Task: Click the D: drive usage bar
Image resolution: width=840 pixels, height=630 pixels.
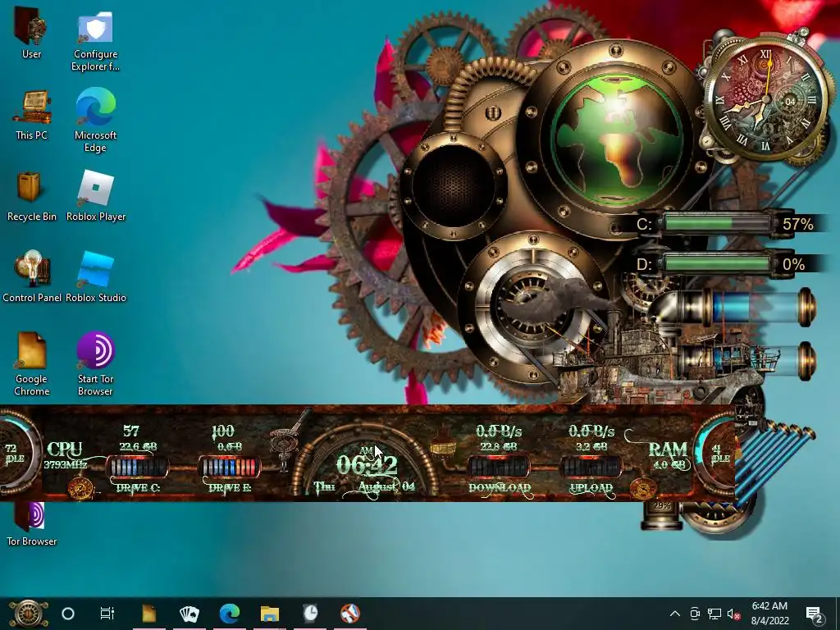Action: [x=716, y=264]
